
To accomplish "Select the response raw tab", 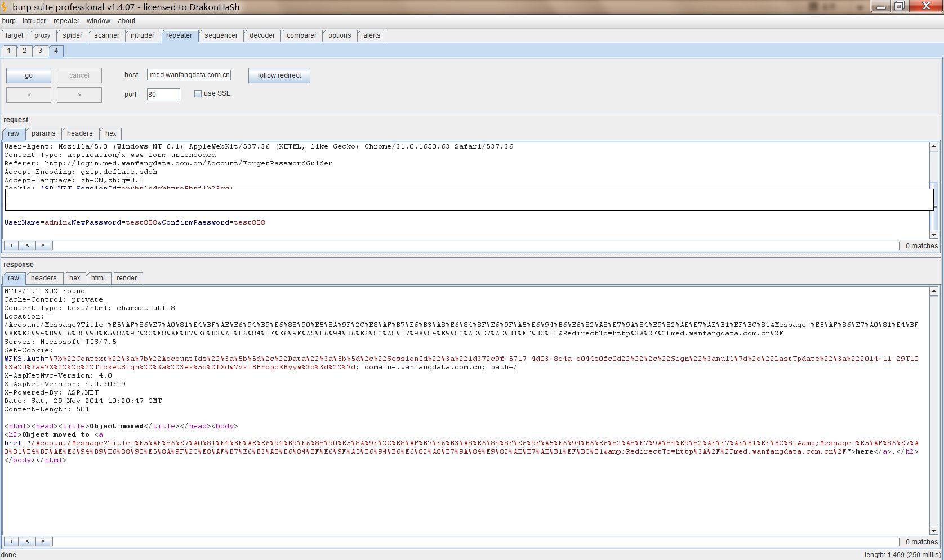I will pyautogui.click(x=14, y=278).
